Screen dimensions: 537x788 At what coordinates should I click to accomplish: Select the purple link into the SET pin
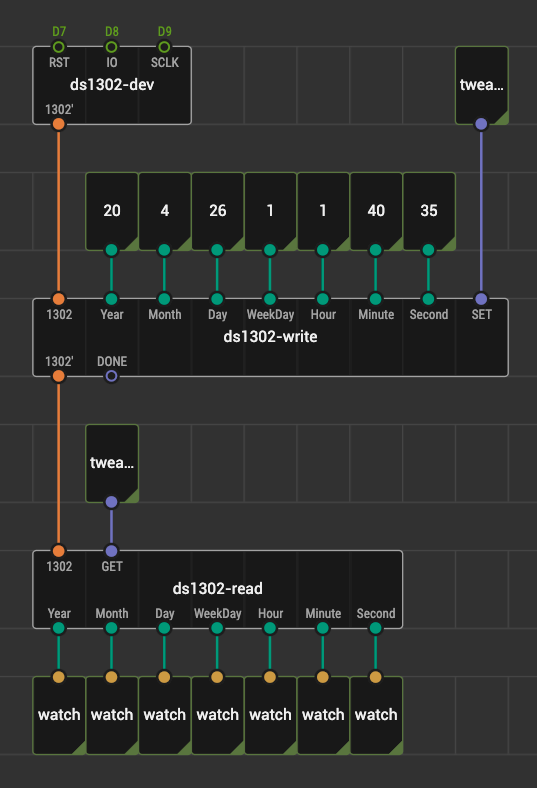point(481,211)
